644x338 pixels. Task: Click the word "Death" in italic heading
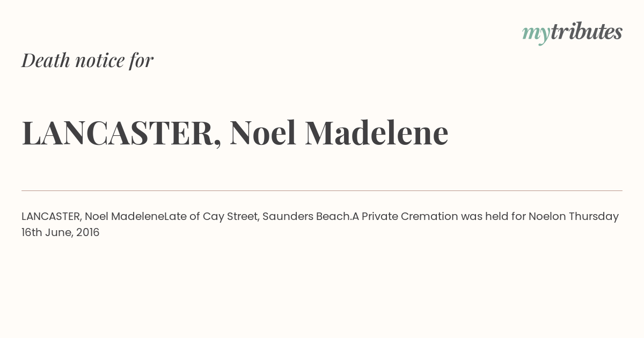coord(46,60)
